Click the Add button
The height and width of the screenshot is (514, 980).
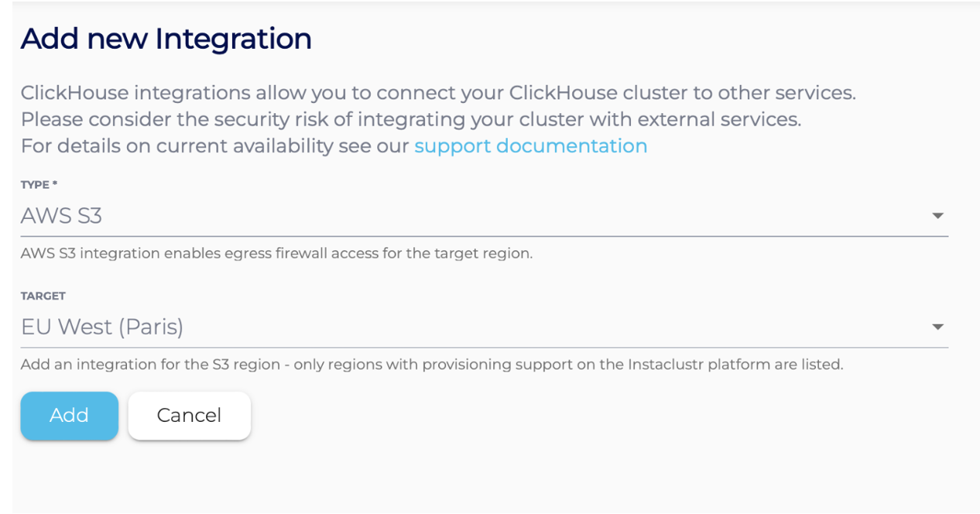click(70, 416)
